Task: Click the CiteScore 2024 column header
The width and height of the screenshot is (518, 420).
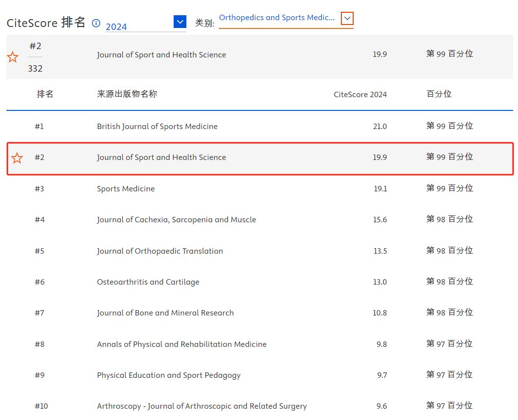Action: click(360, 95)
